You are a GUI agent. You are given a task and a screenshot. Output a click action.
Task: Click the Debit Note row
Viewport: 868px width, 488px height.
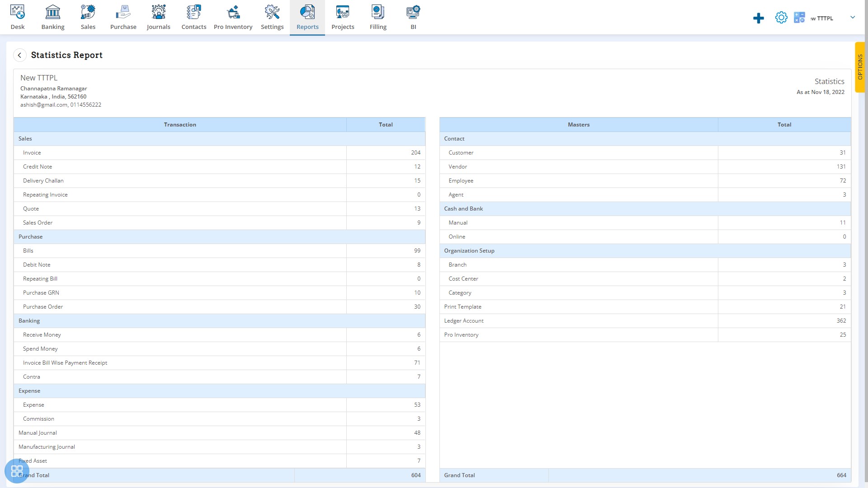(x=219, y=265)
